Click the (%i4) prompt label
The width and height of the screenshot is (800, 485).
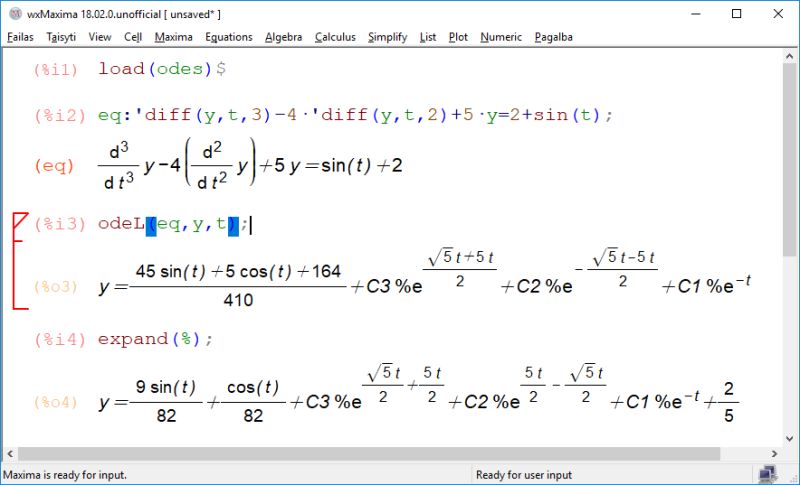click(x=60, y=339)
